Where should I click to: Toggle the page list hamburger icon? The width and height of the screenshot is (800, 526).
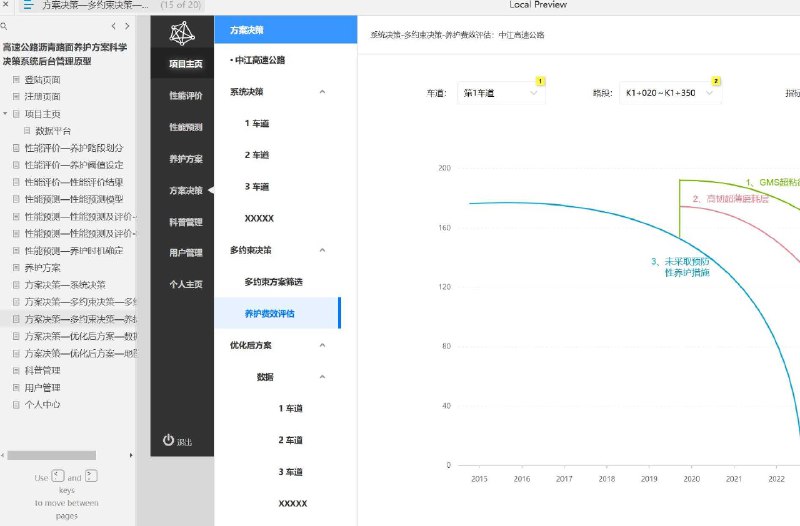[28, 5]
